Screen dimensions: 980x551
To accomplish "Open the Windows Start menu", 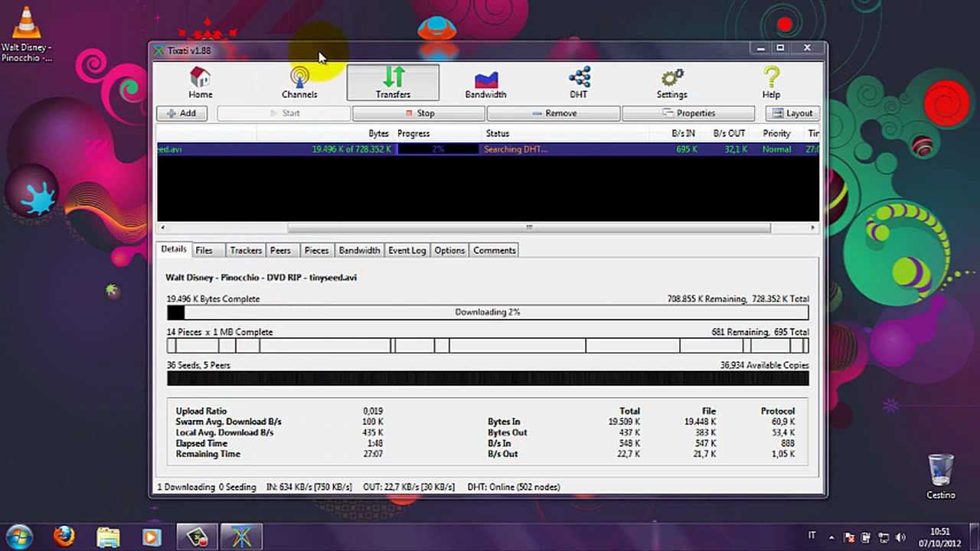I will pyautogui.click(x=20, y=536).
